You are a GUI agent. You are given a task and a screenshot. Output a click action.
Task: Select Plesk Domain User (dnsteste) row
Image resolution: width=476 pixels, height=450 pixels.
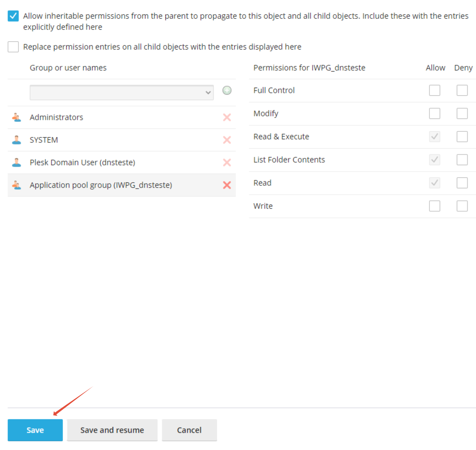pos(122,162)
